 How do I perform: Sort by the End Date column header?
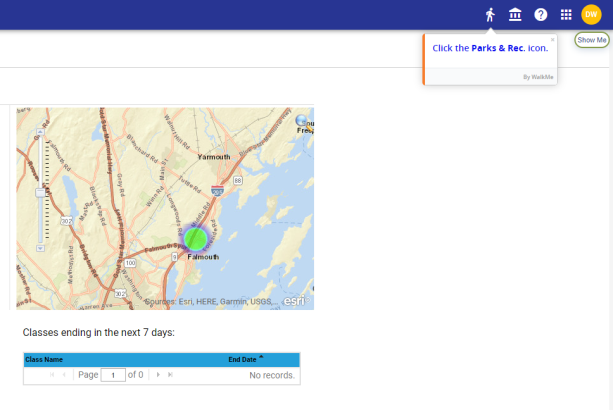243,359
